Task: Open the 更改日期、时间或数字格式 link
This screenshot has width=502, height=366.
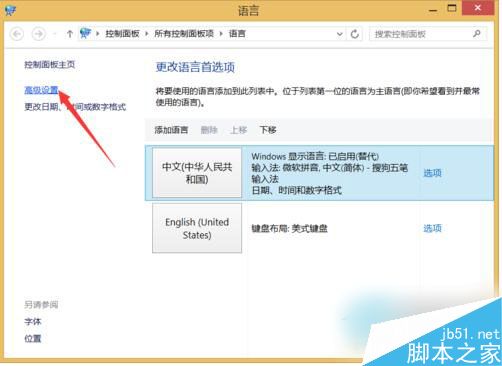Action: click(x=75, y=107)
